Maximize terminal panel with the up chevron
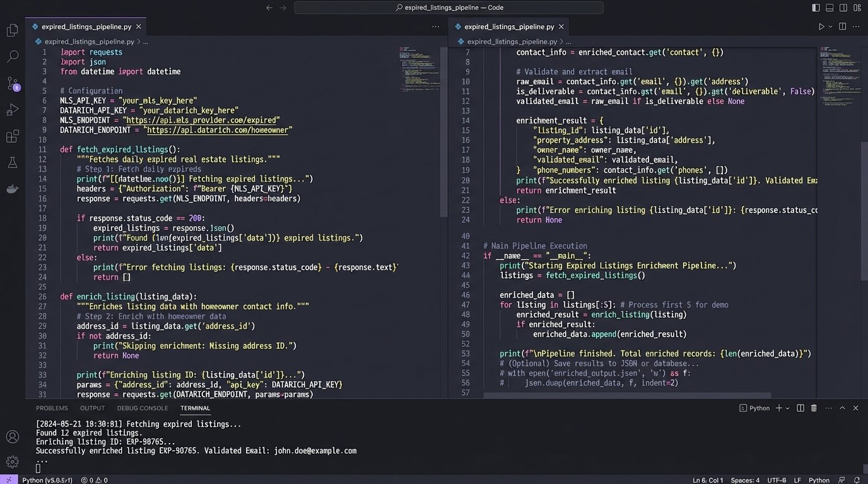 [842, 408]
